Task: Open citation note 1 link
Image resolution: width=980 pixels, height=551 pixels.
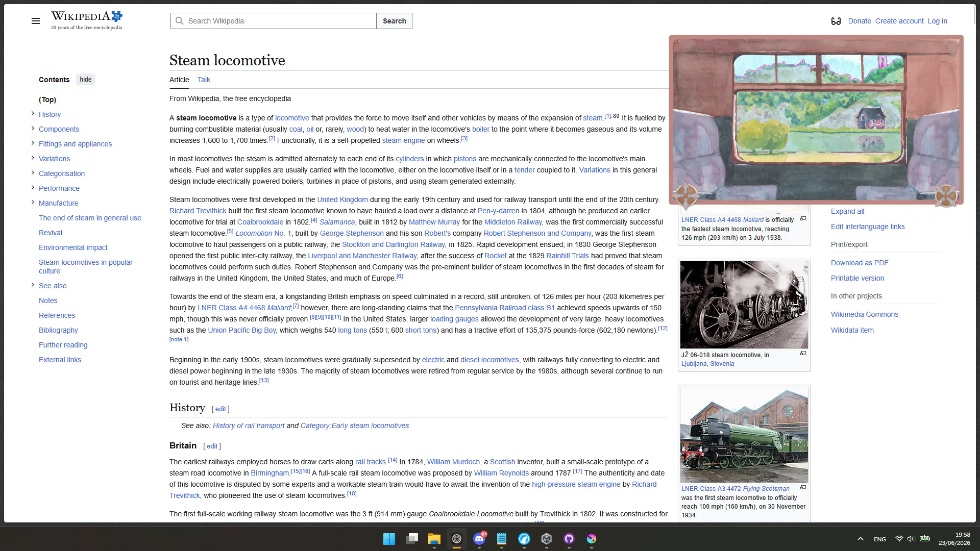Action: (x=179, y=339)
